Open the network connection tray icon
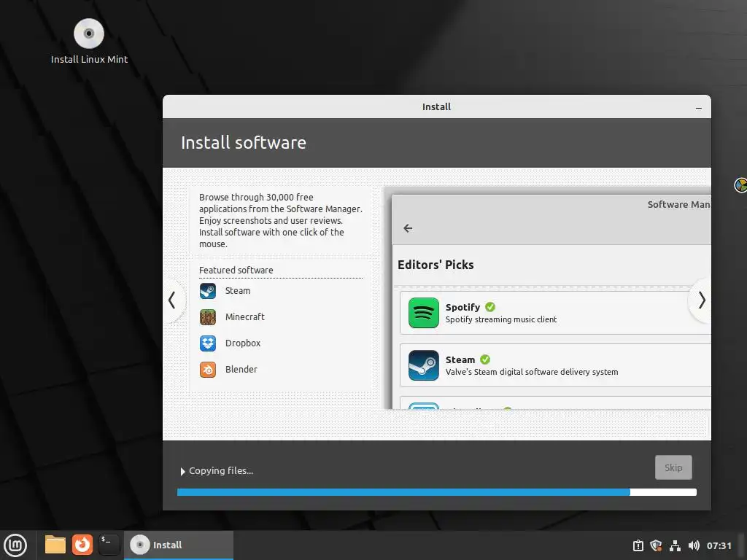747x560 pixels. click(675, 545)
